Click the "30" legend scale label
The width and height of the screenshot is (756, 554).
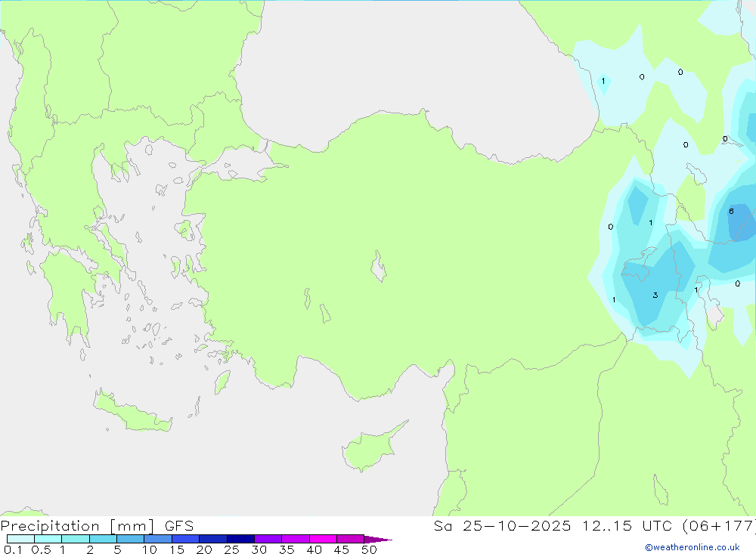point(259,549)
